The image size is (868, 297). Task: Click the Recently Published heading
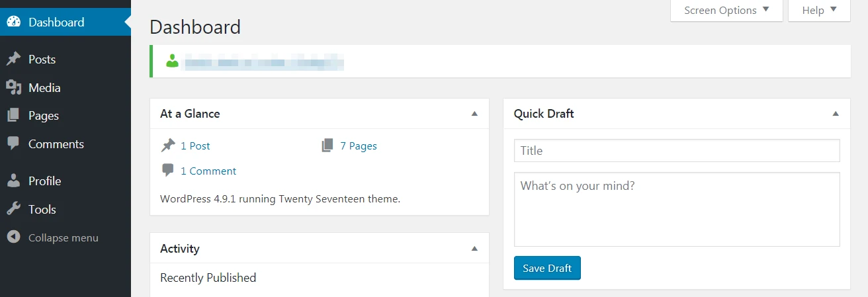click(x=208, y=278)
